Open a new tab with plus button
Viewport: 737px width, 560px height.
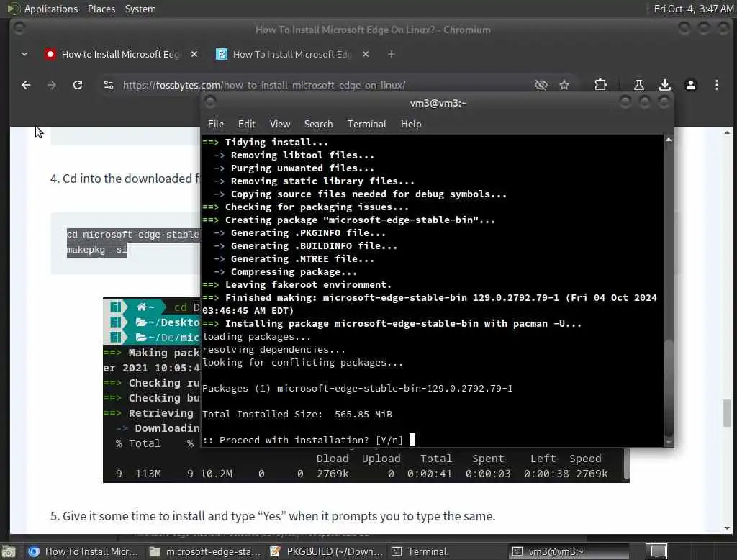click(x=391, y=55)
